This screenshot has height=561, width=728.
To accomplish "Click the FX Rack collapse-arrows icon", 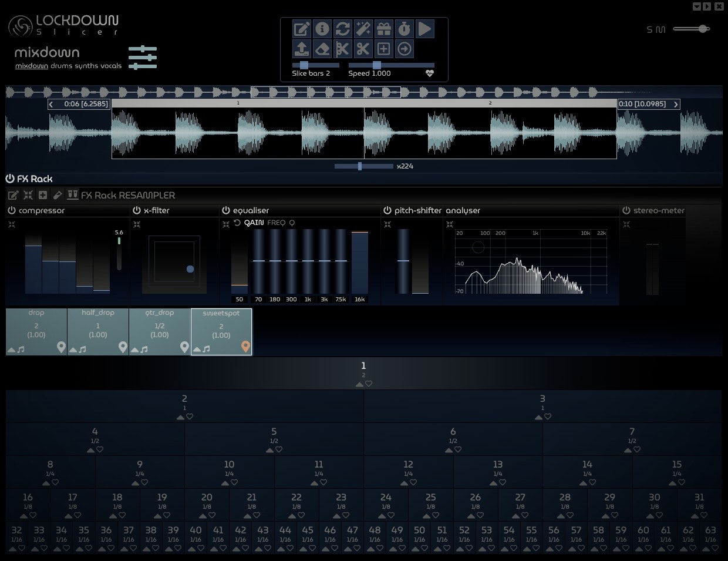I will click(28, 195).
